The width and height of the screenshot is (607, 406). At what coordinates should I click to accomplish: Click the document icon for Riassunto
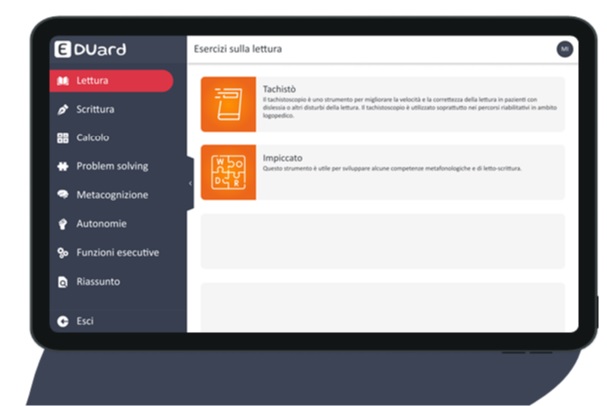(63, 282)
